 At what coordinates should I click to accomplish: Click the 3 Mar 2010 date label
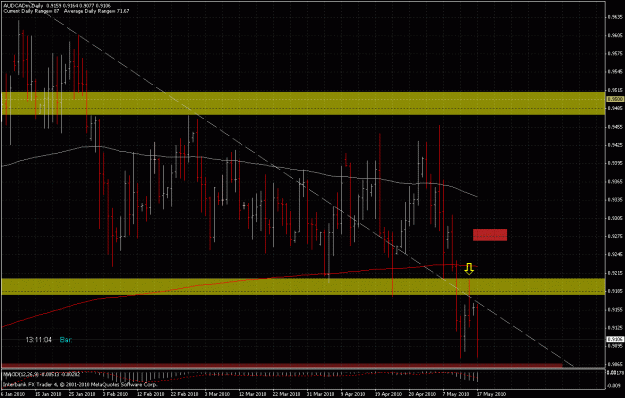tap(218, 394)
